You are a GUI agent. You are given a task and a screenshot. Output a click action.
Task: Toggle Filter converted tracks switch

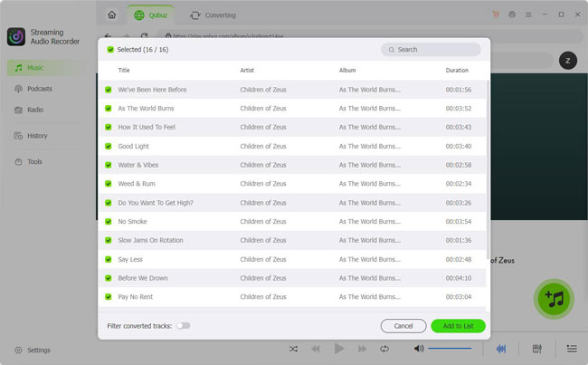click(184, 325)
